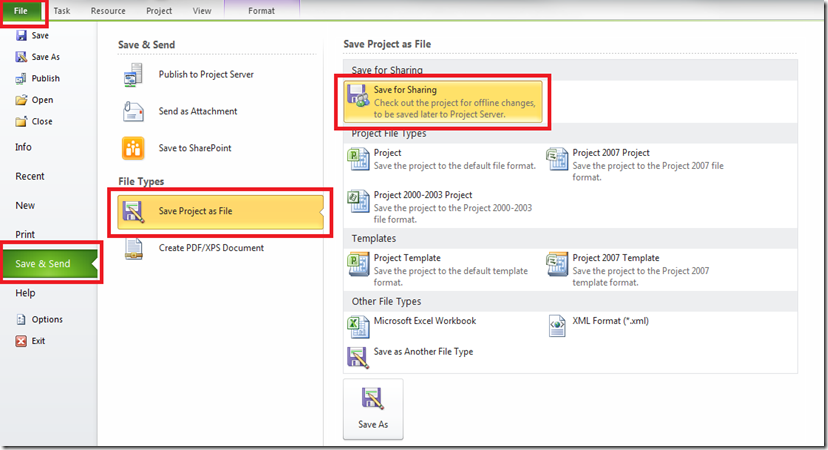Switch to the Resource ribbon tab
The width and height of the screenshot is (828, 450).
click(108, 11)
